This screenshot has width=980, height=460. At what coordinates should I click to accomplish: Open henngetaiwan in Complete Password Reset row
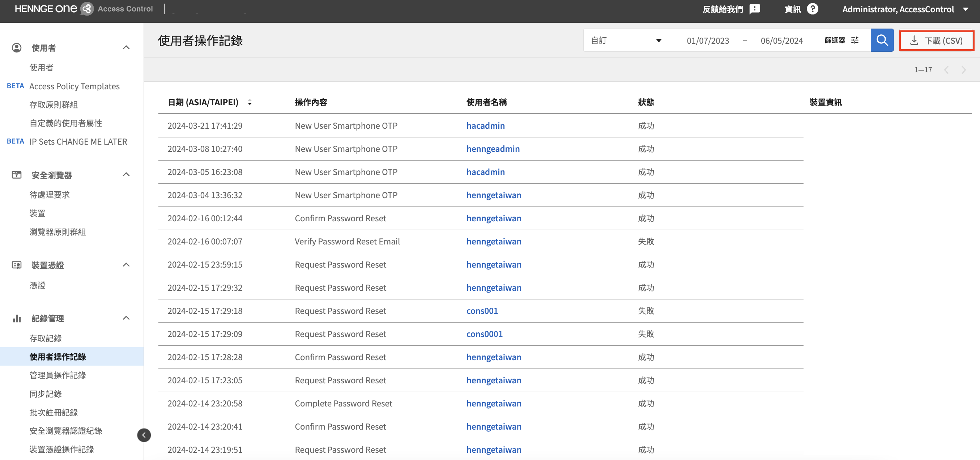click(x=494, y=403)
